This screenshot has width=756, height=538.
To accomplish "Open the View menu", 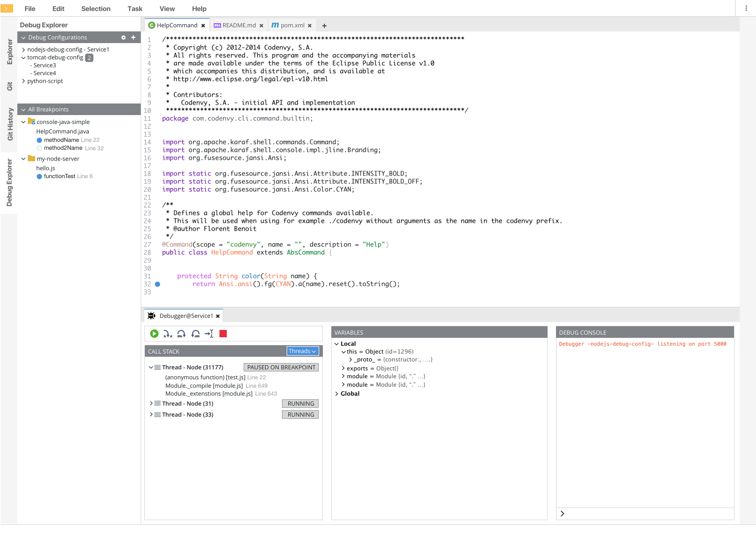I will coord(167,9).
